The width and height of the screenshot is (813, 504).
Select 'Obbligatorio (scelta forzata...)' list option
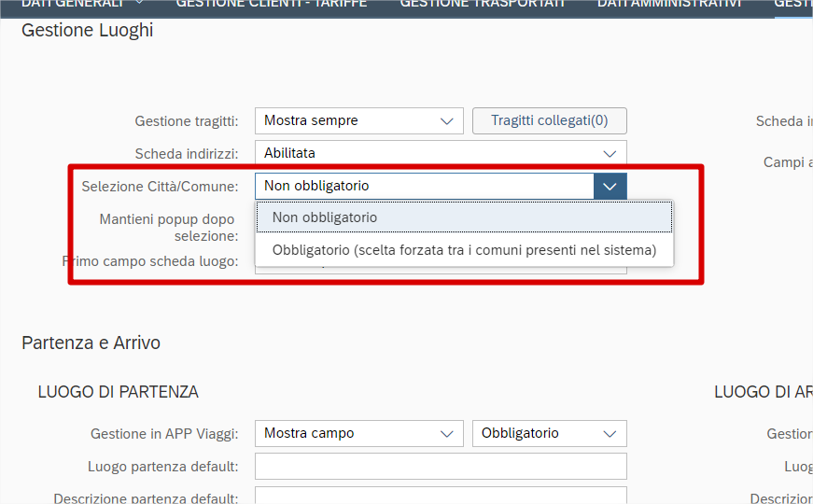coord(464,250)
